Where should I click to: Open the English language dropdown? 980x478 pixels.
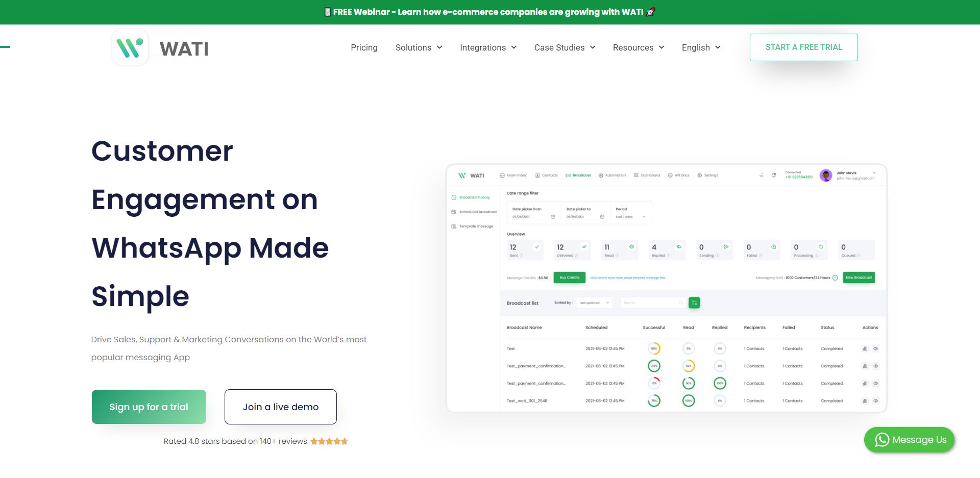point(701,47)
